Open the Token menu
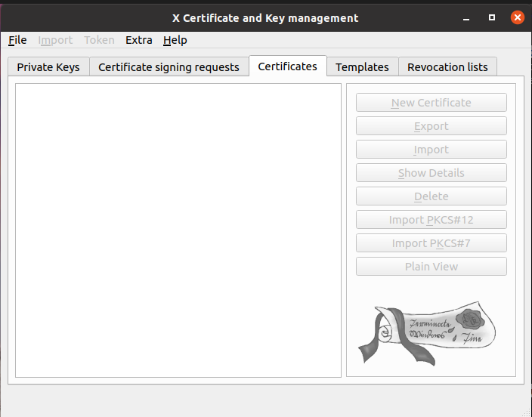This screenshot has width=532, height=417. tap(99, 40)
